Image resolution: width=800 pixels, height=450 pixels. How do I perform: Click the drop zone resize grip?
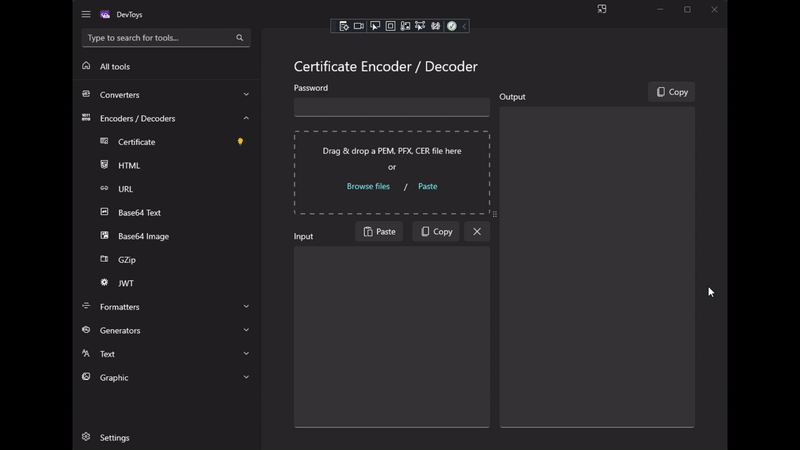click(x=494, y=214)
